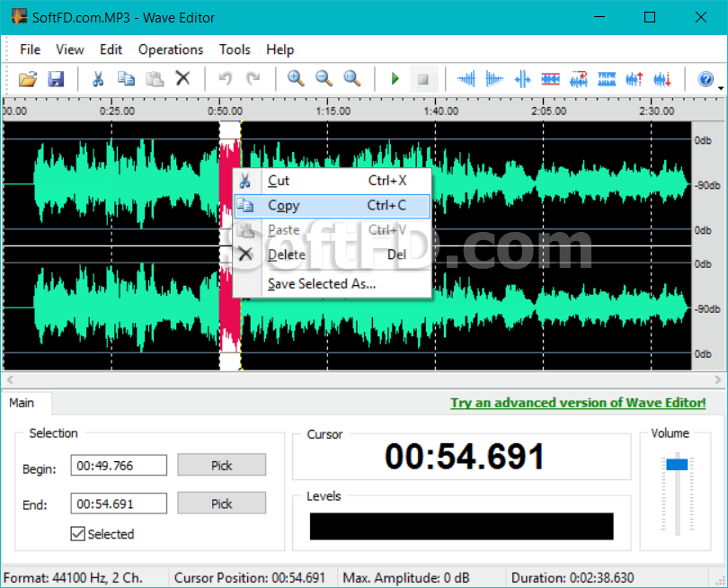Open the Help menu
728x588 pixels.
[x=280, y=49]
